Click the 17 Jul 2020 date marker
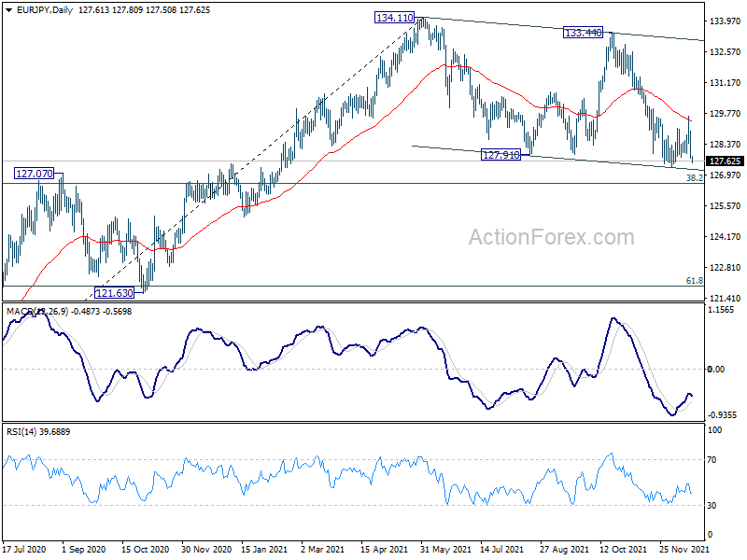 point(25,549)
